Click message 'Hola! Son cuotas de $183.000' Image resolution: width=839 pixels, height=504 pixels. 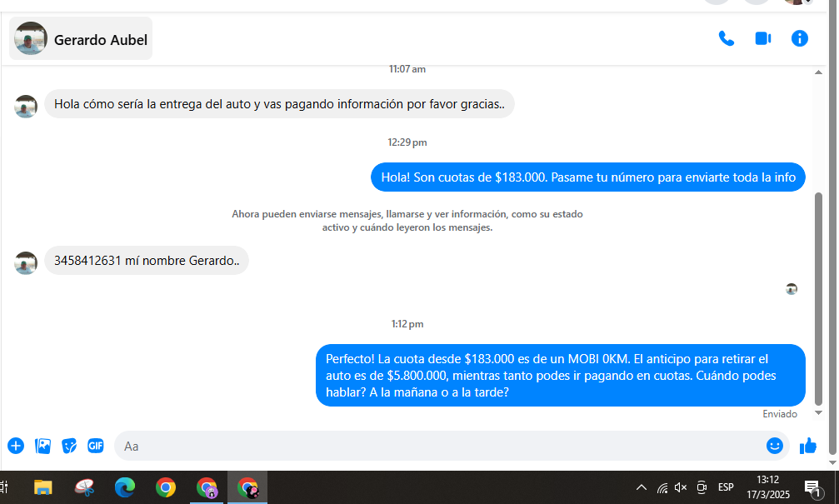click(x=588, y=177)
